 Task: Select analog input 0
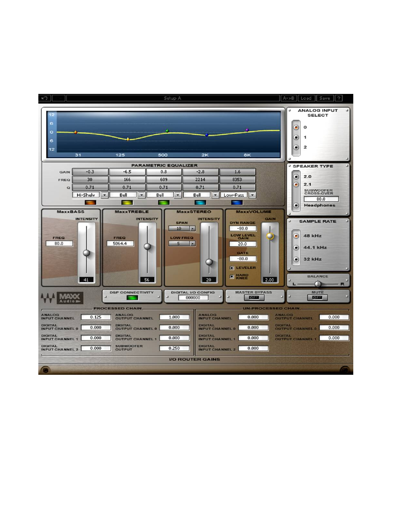pos(296,128)
